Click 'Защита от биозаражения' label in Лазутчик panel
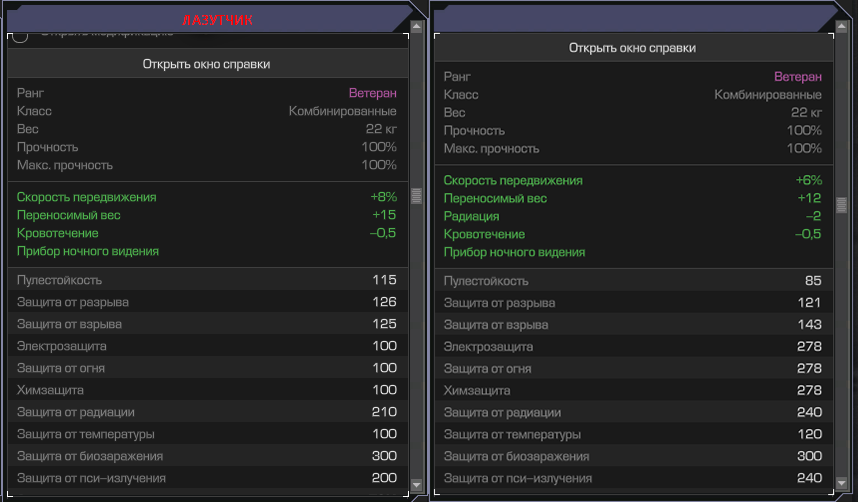The width and height of the screenshot is (858, 502). point(90,456)
